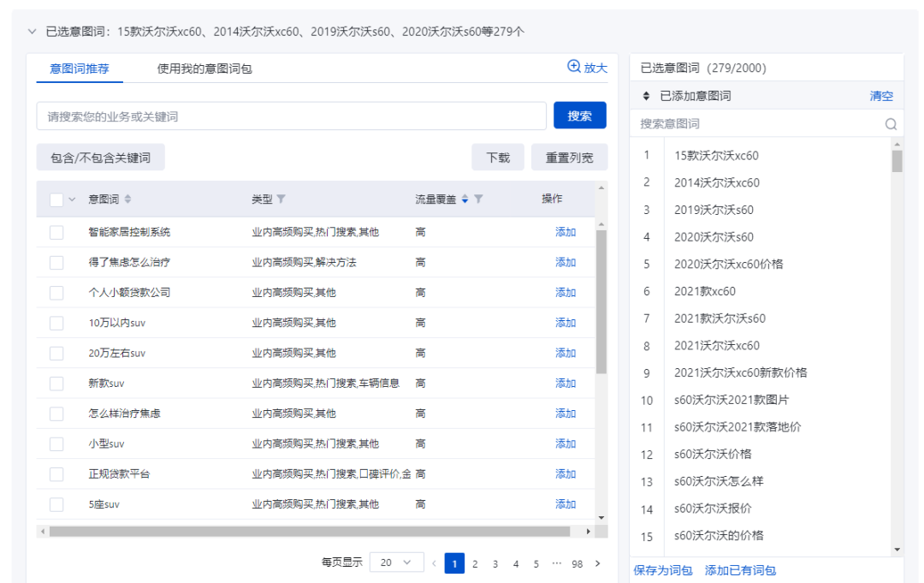Click sort icon beside 已添加意图词
Screen dimensions: 924x583
pos(646,96)
